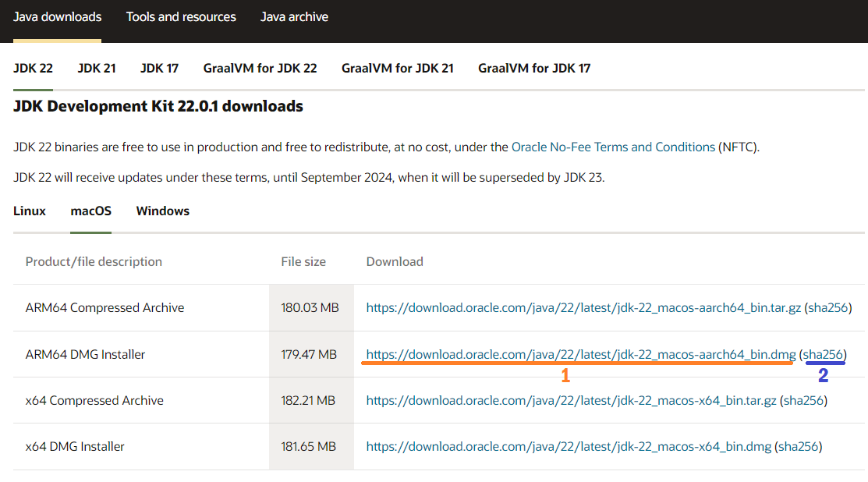The height and width of the screenshot is (482, 868).
Task: Select the JDK 22 tab
Action: (34, 68)
